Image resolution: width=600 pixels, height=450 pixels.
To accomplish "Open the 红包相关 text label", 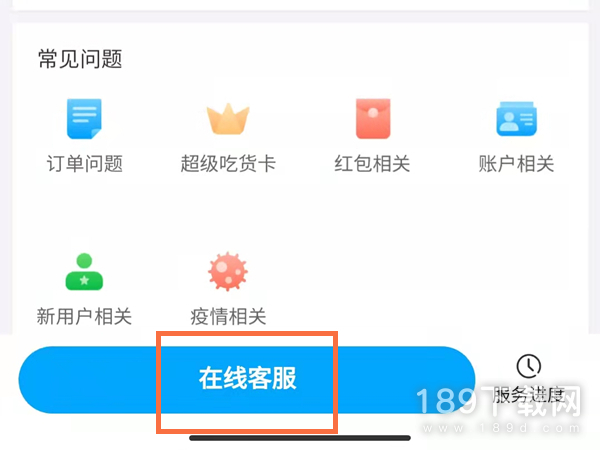I will (372, 164).
